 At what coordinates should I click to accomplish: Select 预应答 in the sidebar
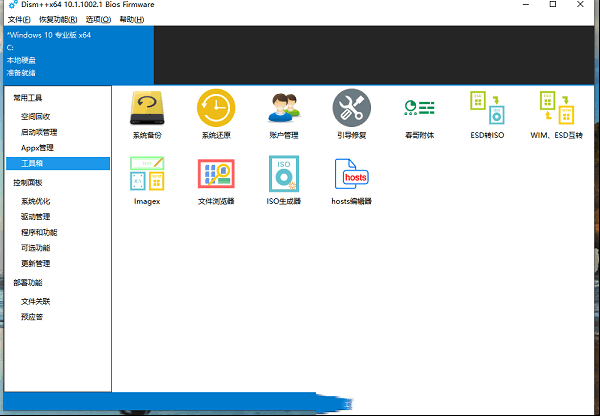tap(32, 317)
